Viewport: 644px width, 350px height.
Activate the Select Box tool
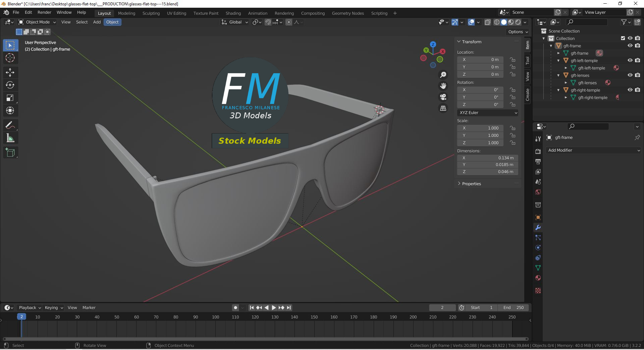[10, 45]
